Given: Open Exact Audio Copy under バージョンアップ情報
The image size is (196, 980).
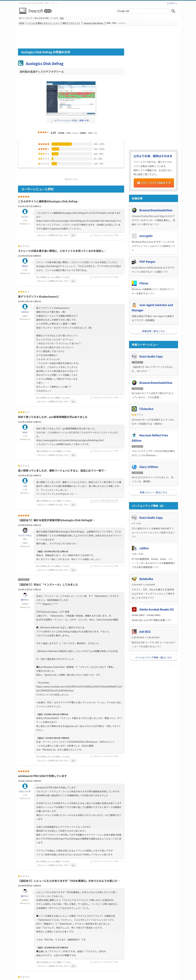Looking at the screenshot, I should pos(151,518).
